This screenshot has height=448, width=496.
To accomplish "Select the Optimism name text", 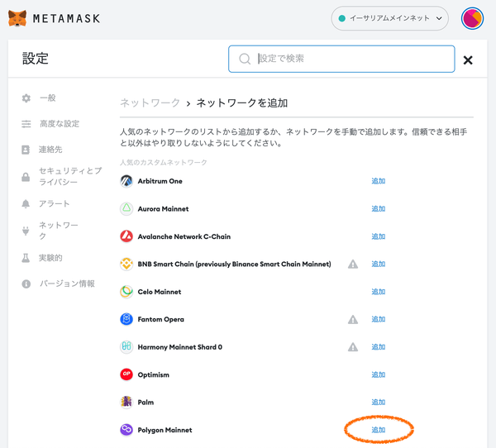I will (x=154, y=375).
